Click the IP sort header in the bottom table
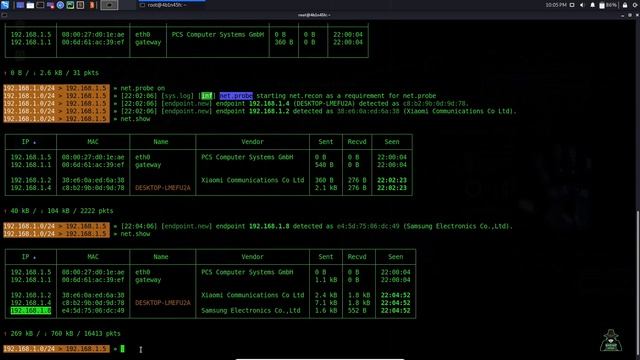The image size is (640, 360). [x=29, y=257]
